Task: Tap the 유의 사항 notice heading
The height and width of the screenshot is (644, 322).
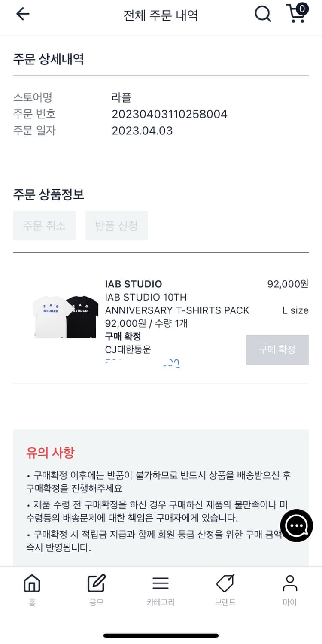Action: point(50,452)
